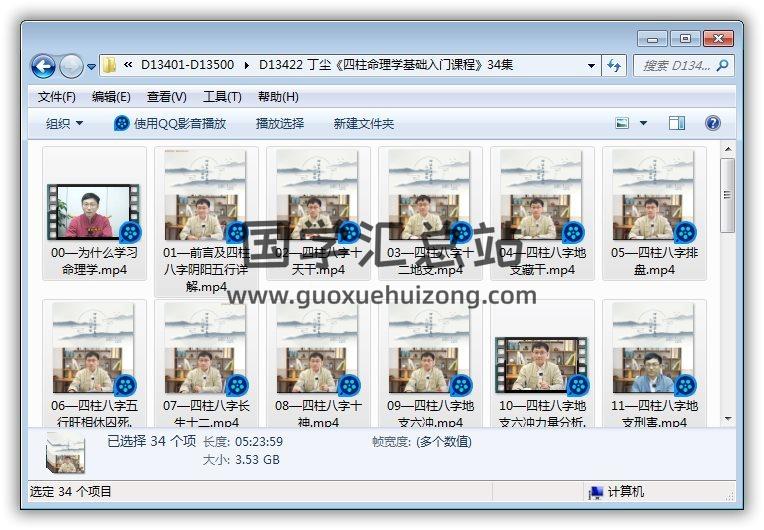
Task: Click the 计算机 icon in status bar
Action: [x=595, y=492]
